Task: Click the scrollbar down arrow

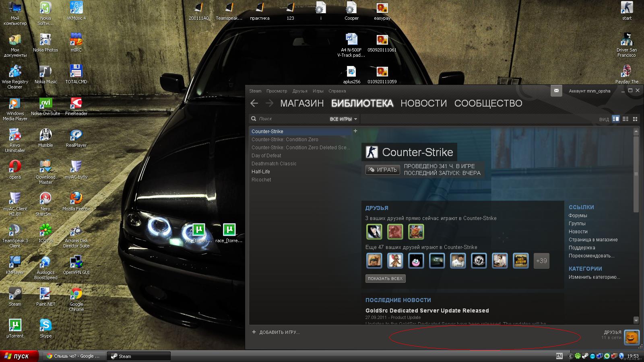Action: (636, 320)
